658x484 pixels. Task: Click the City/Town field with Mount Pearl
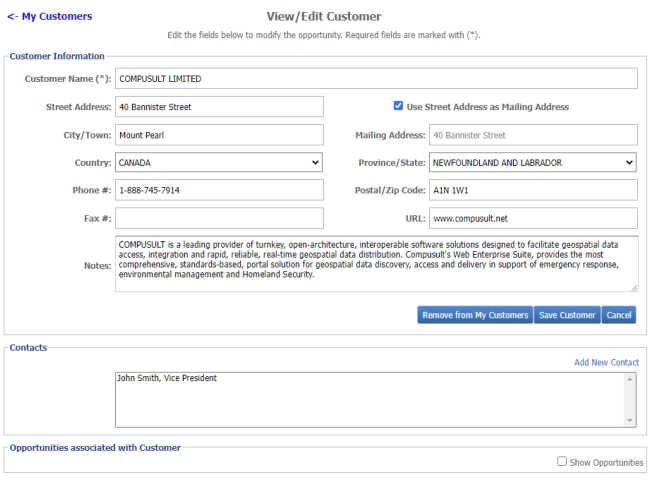(x=219, y=135)
